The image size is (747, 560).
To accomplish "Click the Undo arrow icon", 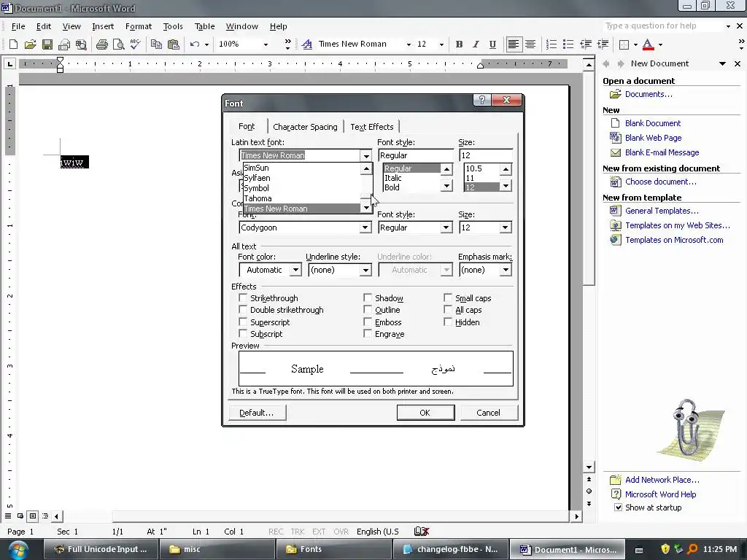I will 194,44.
